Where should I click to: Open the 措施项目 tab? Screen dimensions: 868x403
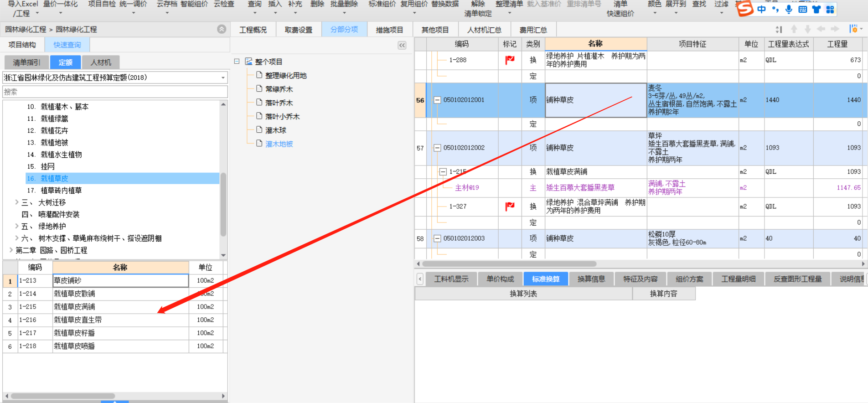389,30
